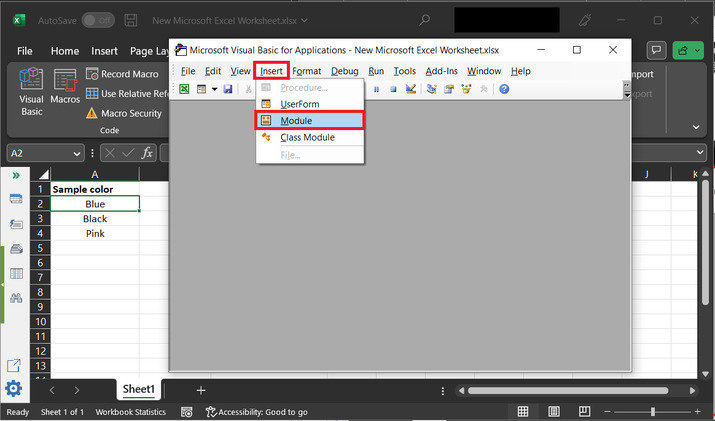Click the View Microsoft Excel toolbar icon

(x=184, y=89)
